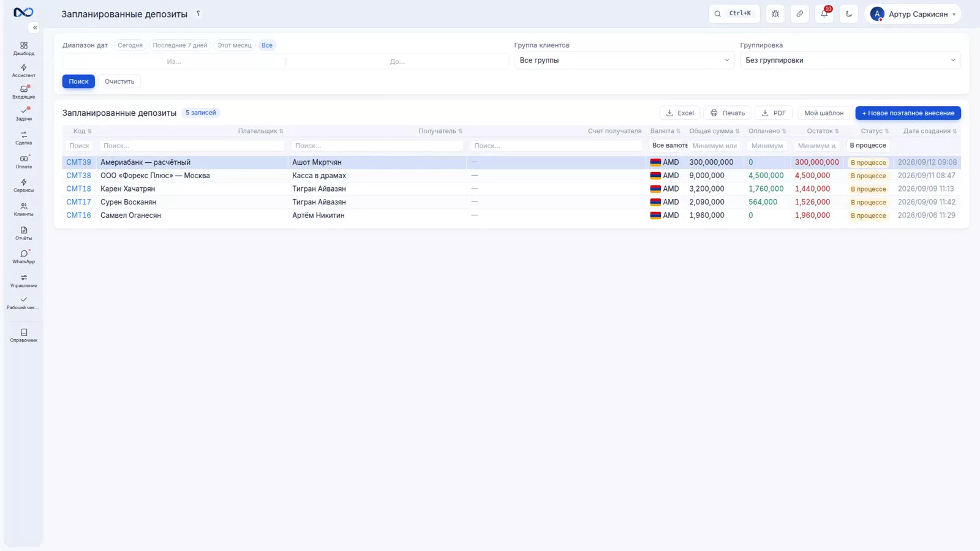The width and height of the screenshot is (980, 551).
Task: Open deposit link CMT38
Action: click(x=78, y=176)
